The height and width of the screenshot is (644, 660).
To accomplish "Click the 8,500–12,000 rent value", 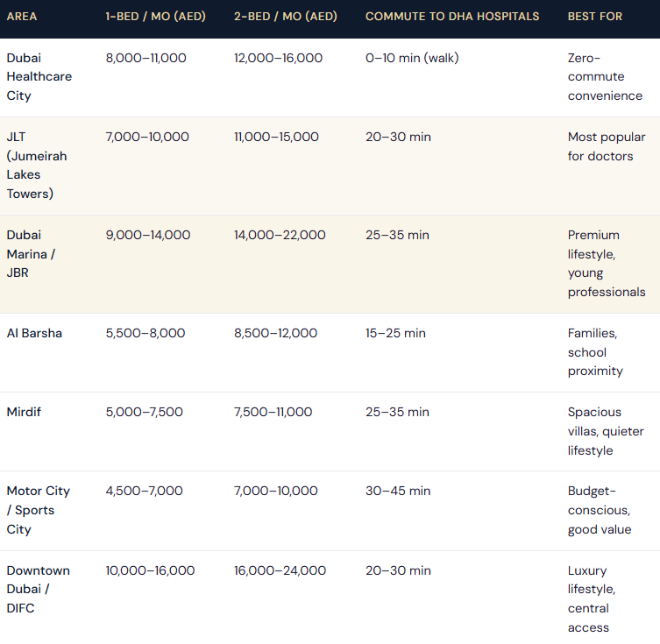I will pos(276,333).
